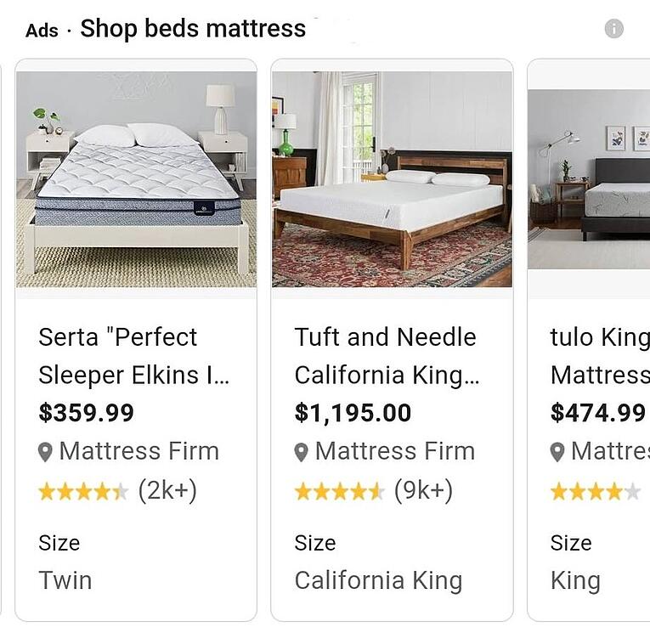Open tulo King mattress product image
Viewport: 650px width, 644px height.
[x=589, y=179]
